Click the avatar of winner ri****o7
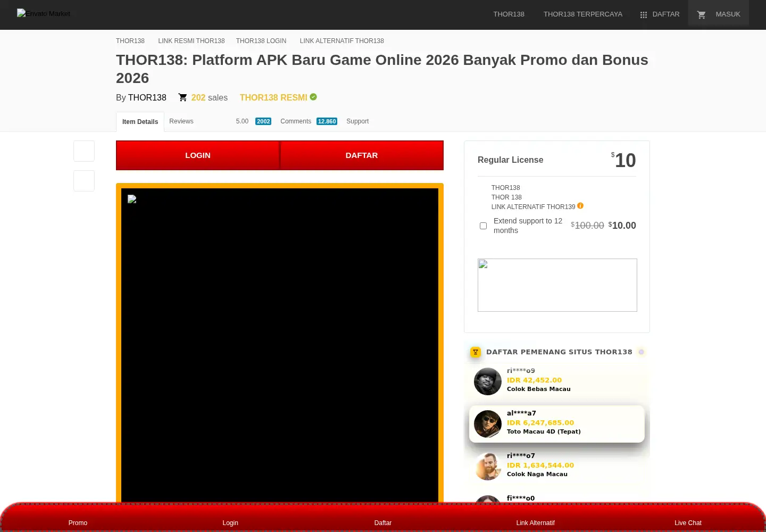This screenshot has height=532, width=766. pos(488,467)
